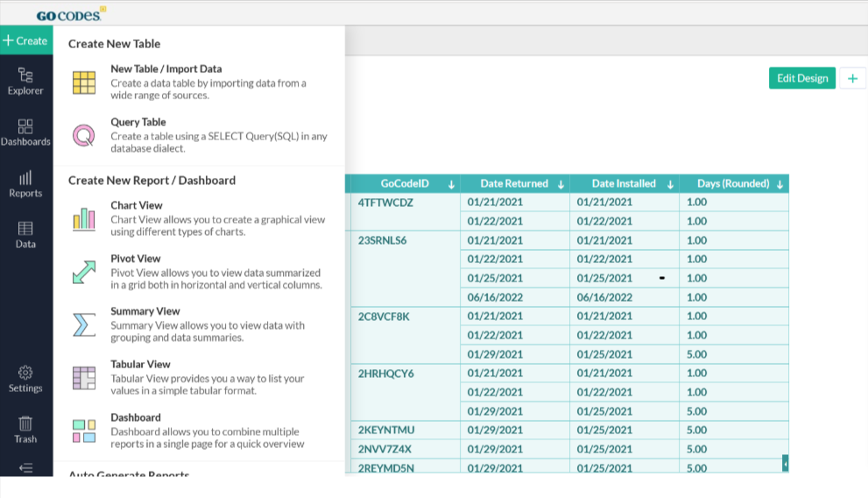Image resolution: width=868 pixels, height=498 pixels.
Task: Click the 06/16/2022 Date Returned cell
Action: click(515, 297)
